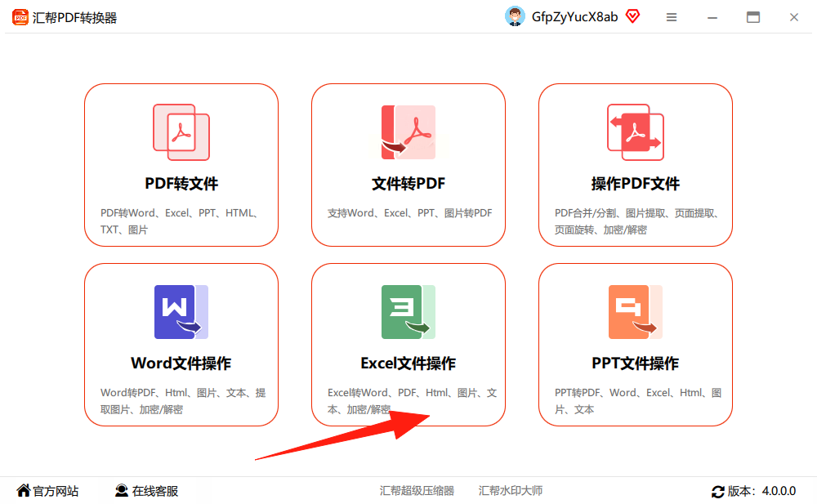817x504 pixels.
Task: Open 汇帮超级压缩器 link
Action: (x=417, y=490)
